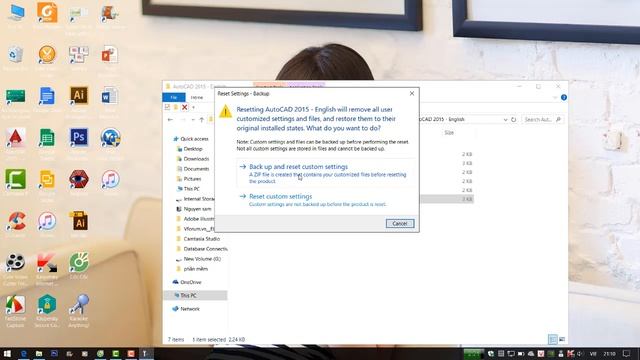Open Microsoft Edge from the taskbar
Viewport: 640px width, 360px height.
point(24,353)
